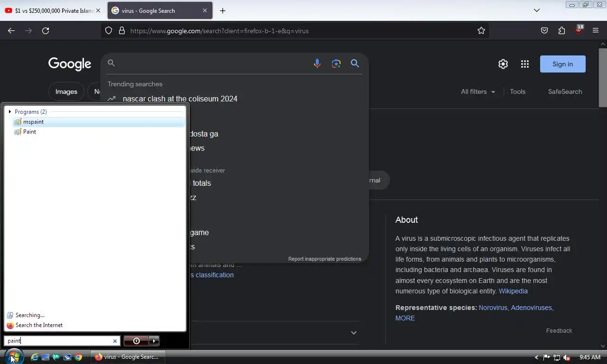
Task: Open a new Firefox tab
Action: tap(222, 10)
